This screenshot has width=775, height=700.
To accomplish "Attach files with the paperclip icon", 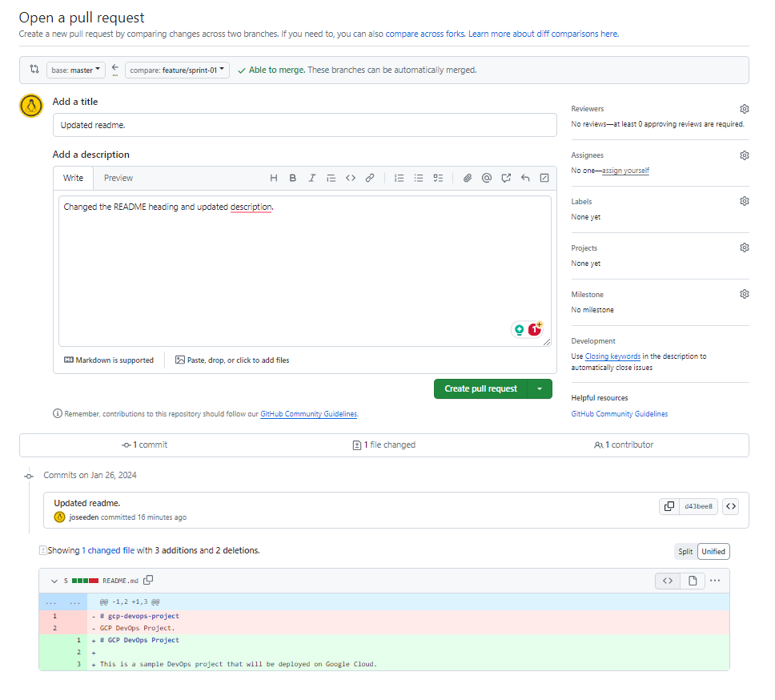I will (x=467, y=178).
